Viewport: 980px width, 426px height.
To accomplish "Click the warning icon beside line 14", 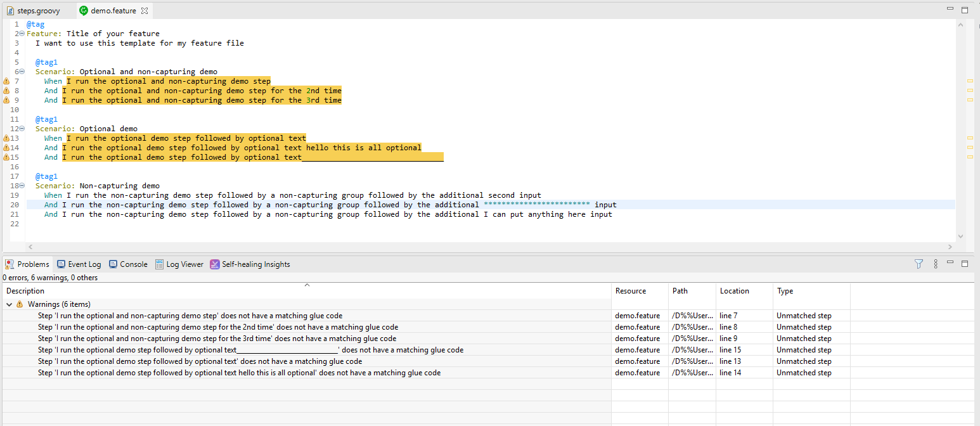I will click(x=5, y=147).
